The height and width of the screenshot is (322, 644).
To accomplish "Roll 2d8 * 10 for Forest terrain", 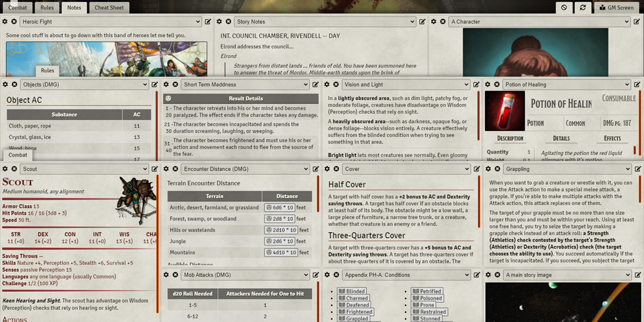I will 281,219.
